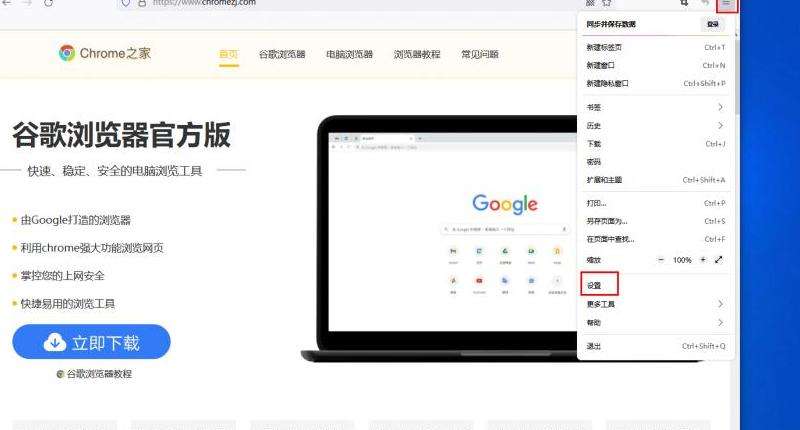Click 登录 sign-in button in menu
The image size is (800, 430).
(713, 24)
